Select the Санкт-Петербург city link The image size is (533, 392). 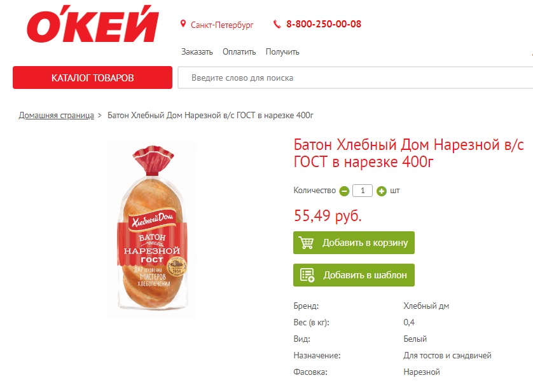point(222,25)
